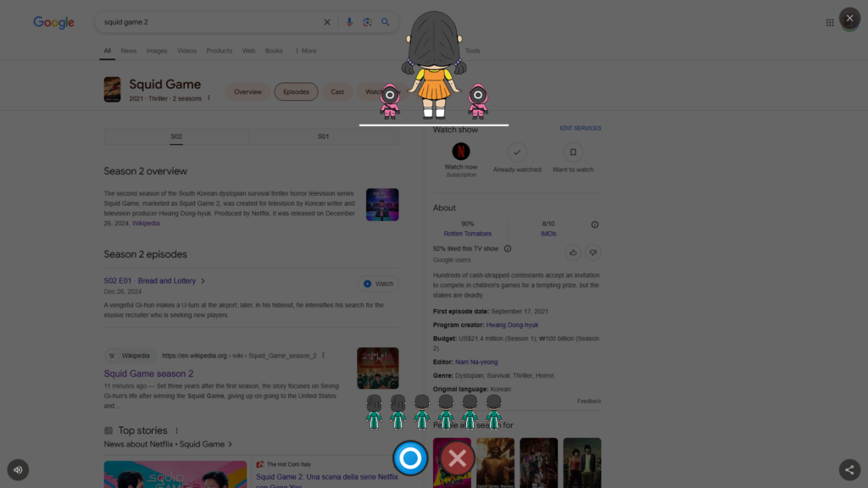Image resolution: width=868 pixels, height=488 pixels.
Task: Click the left pink guard figure
Action: pyautogui.click(x=390, y=102)
